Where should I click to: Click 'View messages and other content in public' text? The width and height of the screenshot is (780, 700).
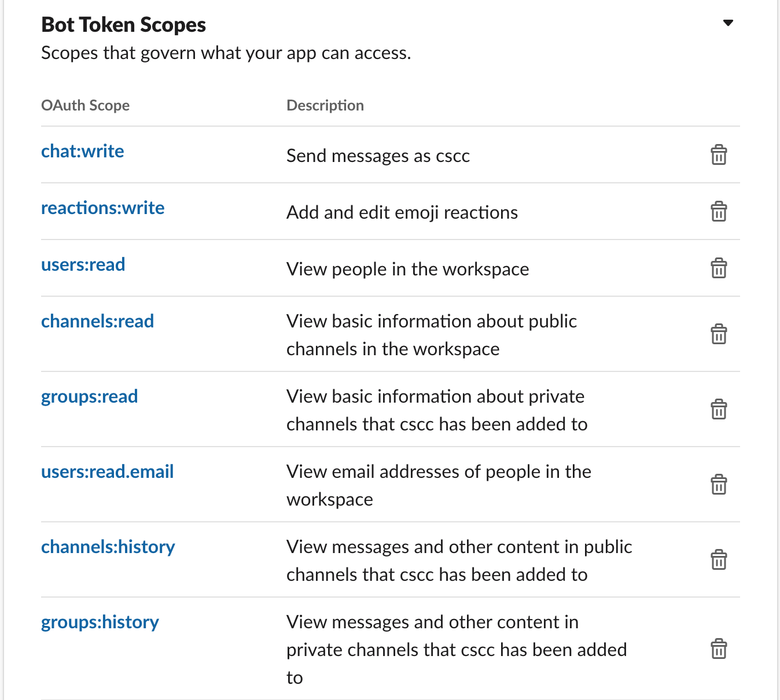(459, 547)
